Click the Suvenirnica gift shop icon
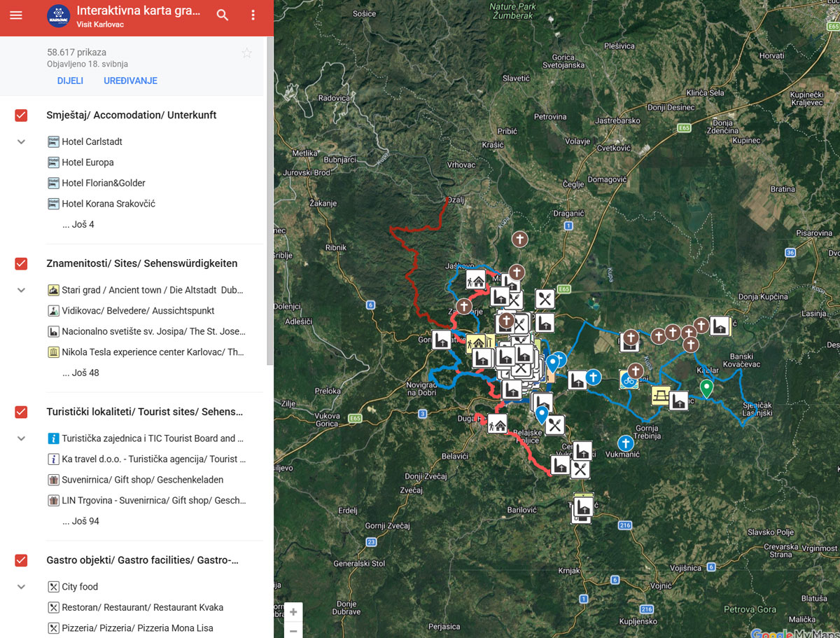This screenshot has height=638, width=840. point(53,480)
